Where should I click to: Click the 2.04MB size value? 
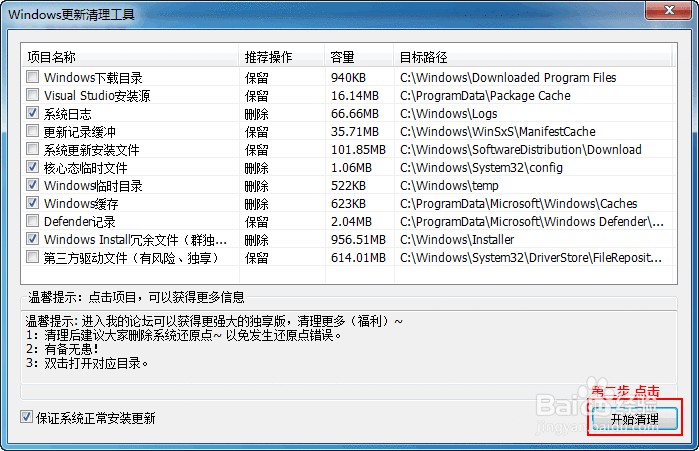[x=351, y=221]
